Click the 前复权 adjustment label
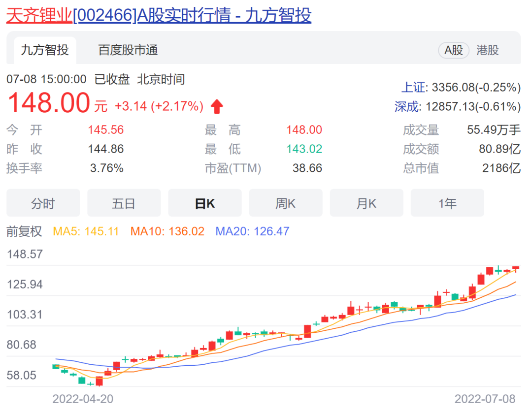Image resolution: width=532 pixels, height=412 pixels. 24,231
